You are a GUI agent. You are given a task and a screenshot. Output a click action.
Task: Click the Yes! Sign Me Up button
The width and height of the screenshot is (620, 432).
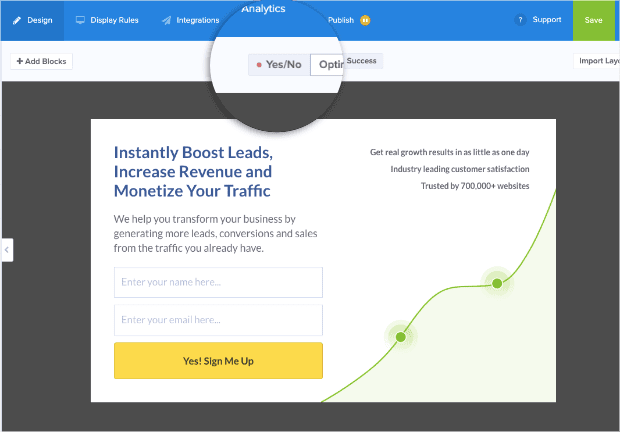pos(218,360)
